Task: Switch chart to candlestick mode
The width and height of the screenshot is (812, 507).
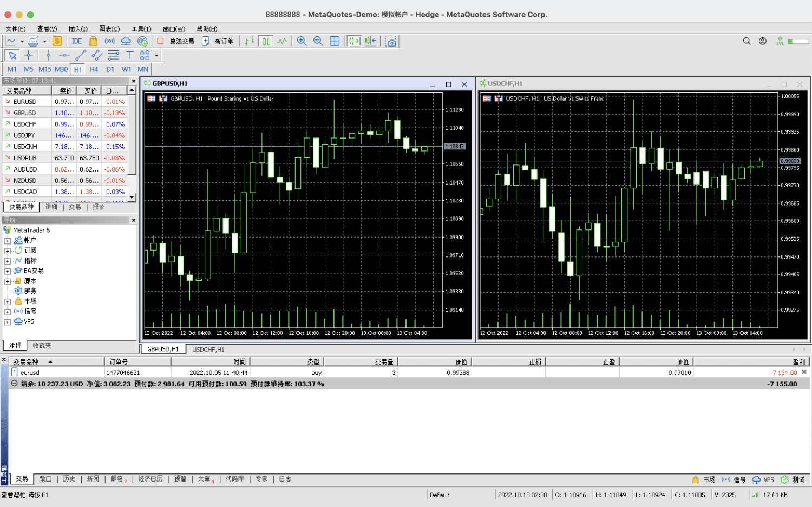Action: (x=266, y=41)
